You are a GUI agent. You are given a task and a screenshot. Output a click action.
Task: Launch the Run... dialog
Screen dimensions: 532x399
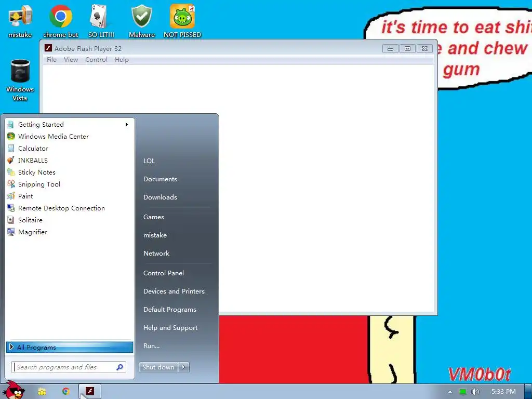pyautogui.click(x=152, y=346)
